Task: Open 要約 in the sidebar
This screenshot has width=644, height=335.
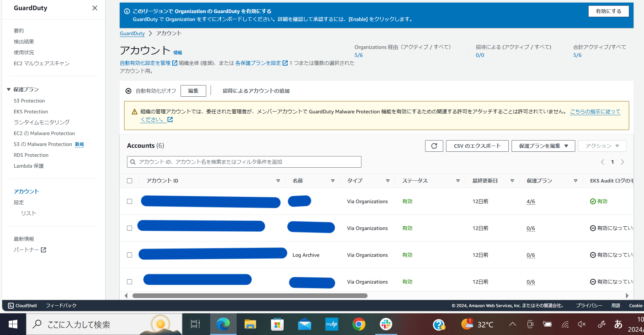Action: pos(19,31)
